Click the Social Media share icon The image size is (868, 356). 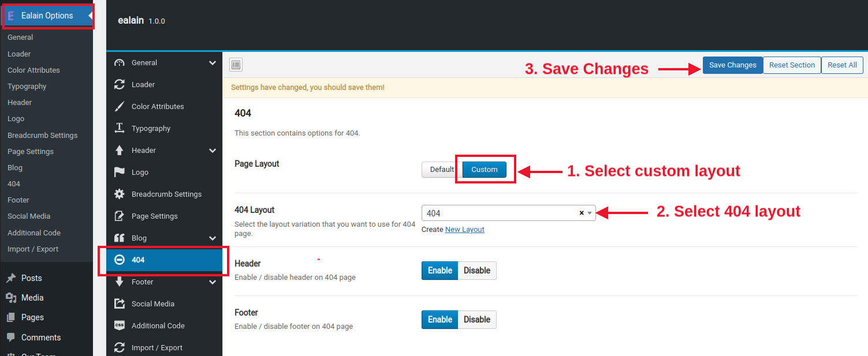(120, 303)
